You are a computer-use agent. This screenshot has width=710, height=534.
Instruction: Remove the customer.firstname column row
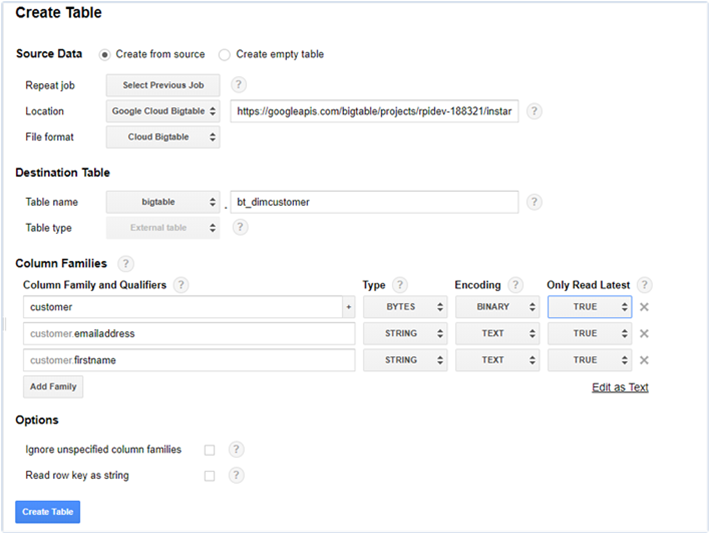pos(644,360)
